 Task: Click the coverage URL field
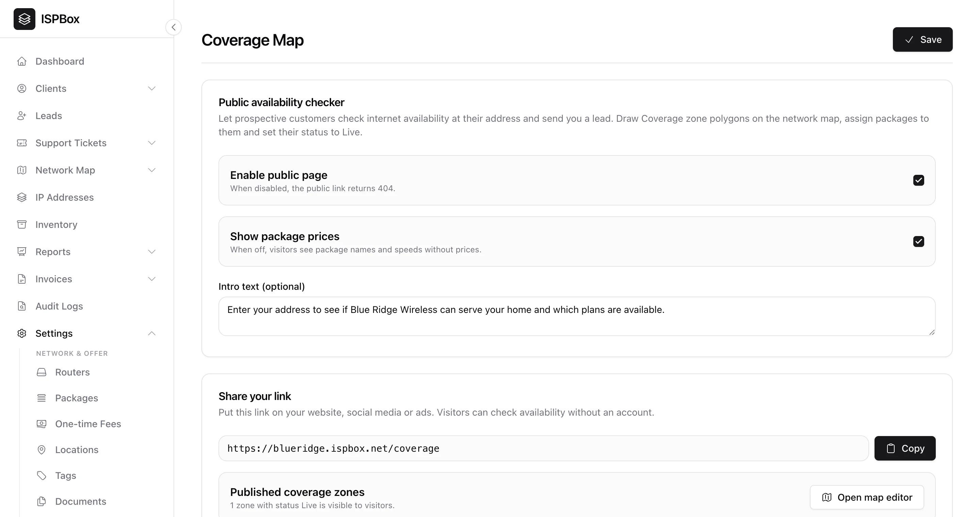pyautogui.click(x=543, y=449)
